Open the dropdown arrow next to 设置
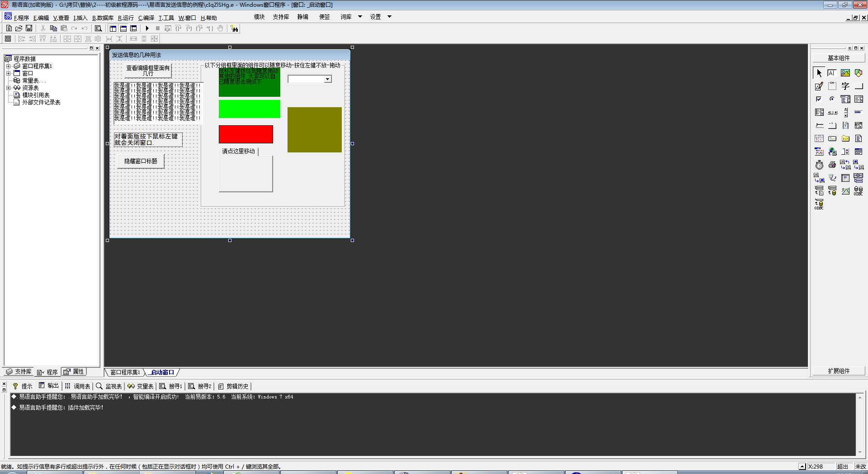Image resolution: width=868 pixels, height=474 pixels. 389,17
